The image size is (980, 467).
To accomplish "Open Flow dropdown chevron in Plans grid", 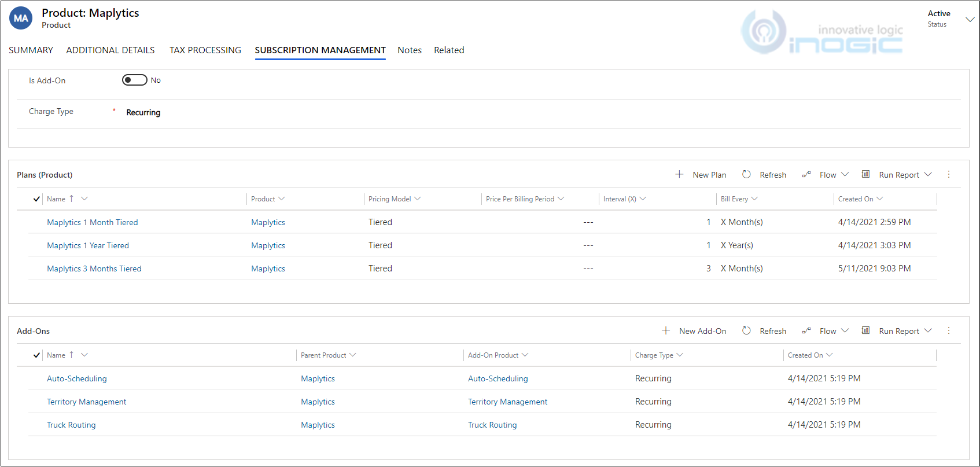I will (845, 174).
